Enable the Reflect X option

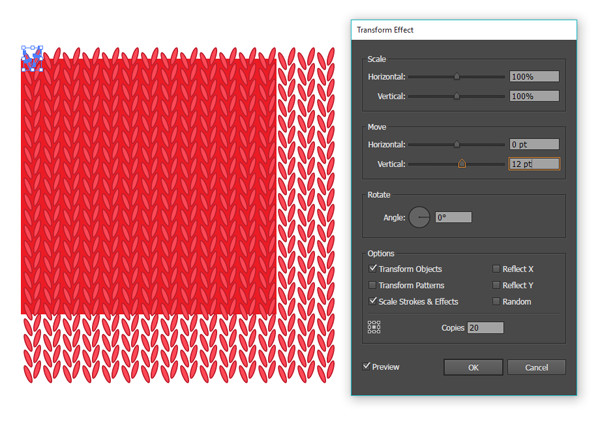click(x=496, y=269)
